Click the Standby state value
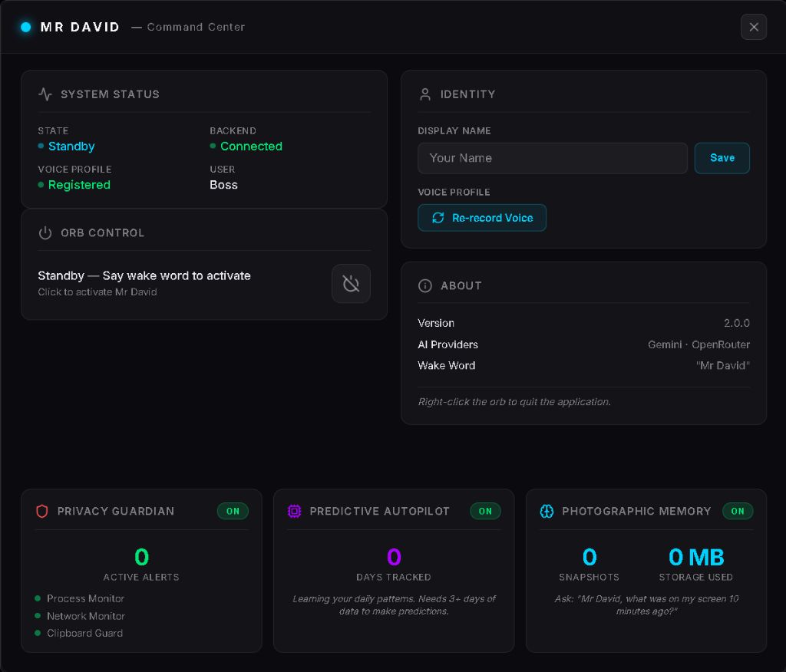This screenshot has height=672, width=786. click(x=71, y=147)
